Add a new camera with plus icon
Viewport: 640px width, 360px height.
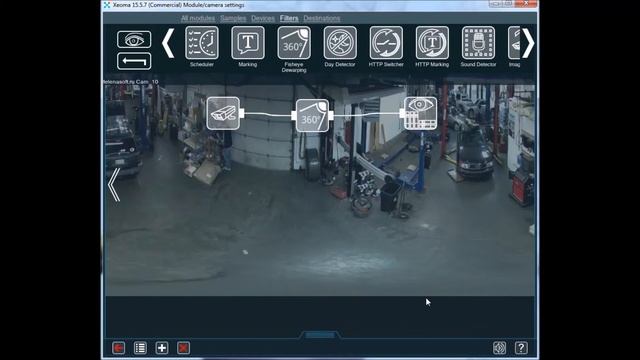point(162,348)
